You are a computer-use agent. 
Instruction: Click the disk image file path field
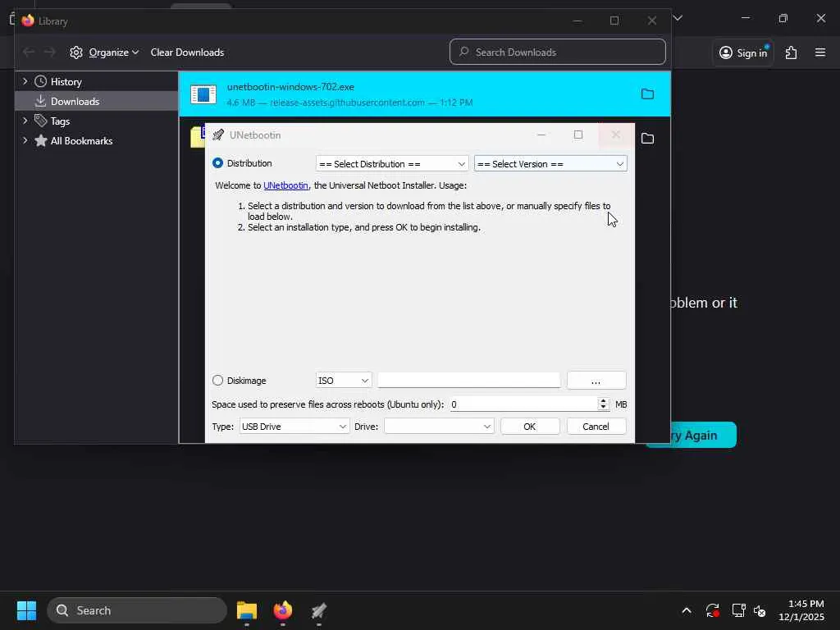coord(468,381)
